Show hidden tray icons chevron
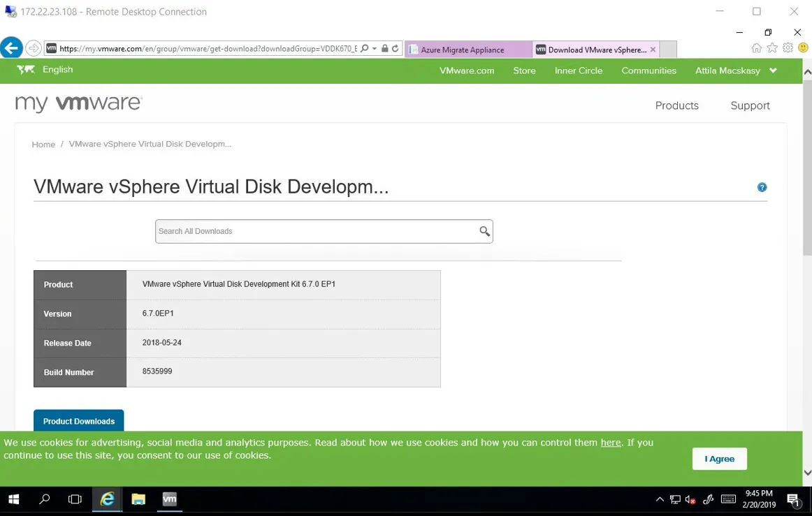The height and width of the screenshot is (516, 812). pyautogui.click(x=660, y=499)
